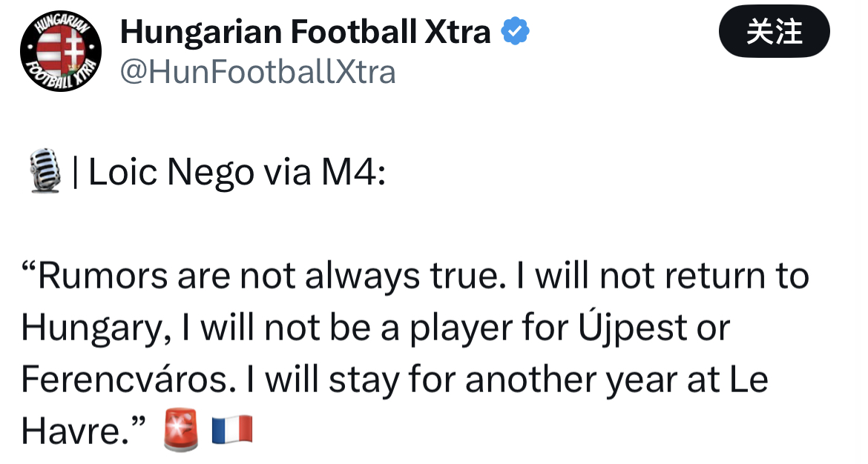Screen dimensions: 868x464
Task: Open the Hungarian Football Xtra profile avatar
Action: click(x=61, y=50)
